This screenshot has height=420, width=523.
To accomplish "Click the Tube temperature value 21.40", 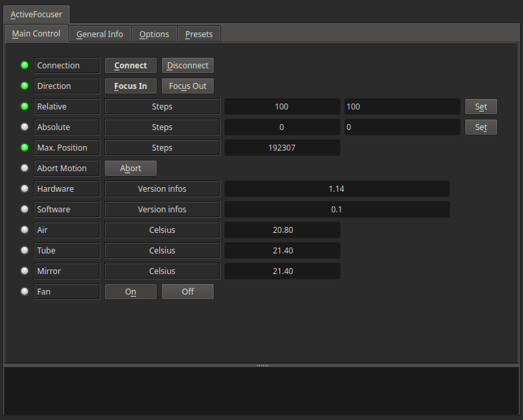I will point(282,250).
